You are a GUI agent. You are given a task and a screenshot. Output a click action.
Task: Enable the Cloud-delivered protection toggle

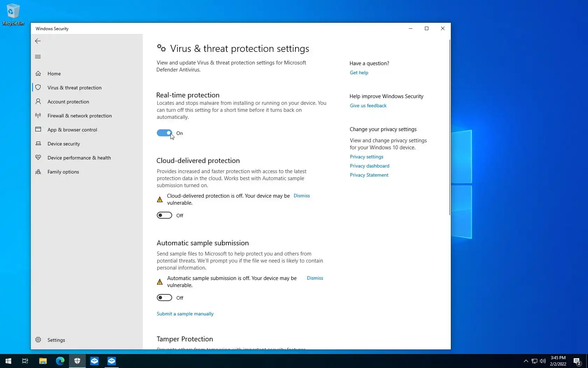pyautogui.click(x=164, y=216)
